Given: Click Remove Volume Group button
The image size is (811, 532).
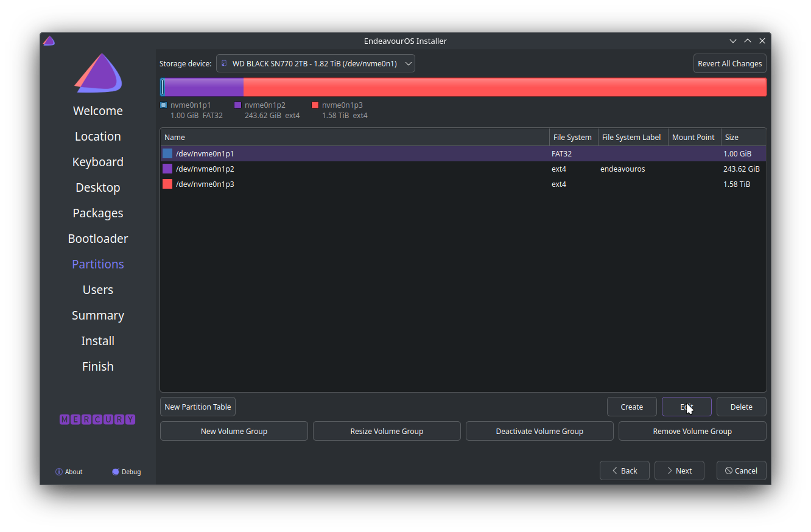Looking at the screenshot, I should point(692,431).
